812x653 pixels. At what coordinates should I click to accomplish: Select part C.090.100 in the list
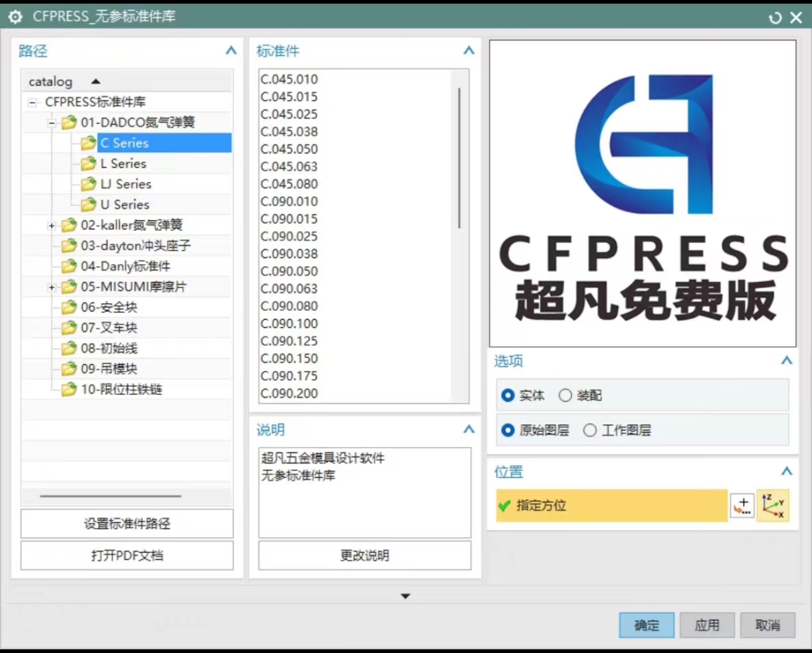(289, 324)
